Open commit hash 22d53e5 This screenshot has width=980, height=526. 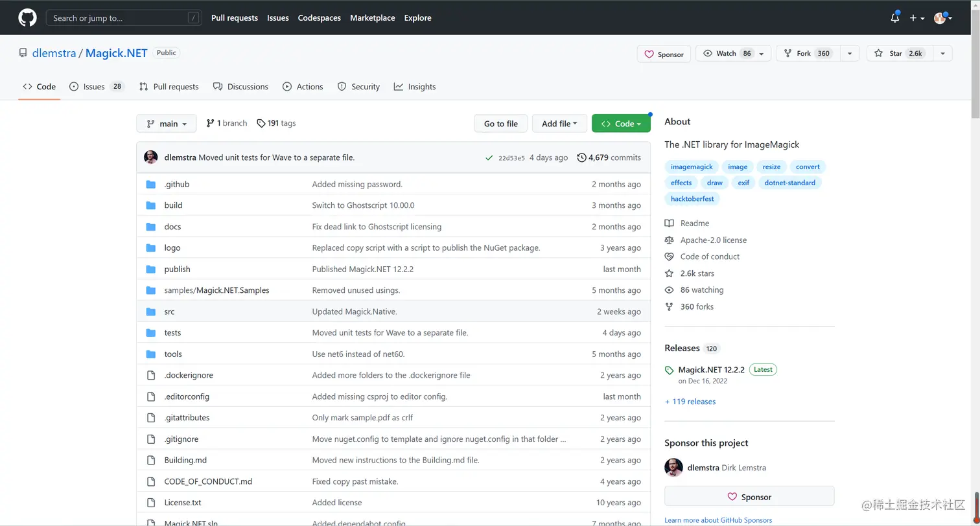point(511,158)
